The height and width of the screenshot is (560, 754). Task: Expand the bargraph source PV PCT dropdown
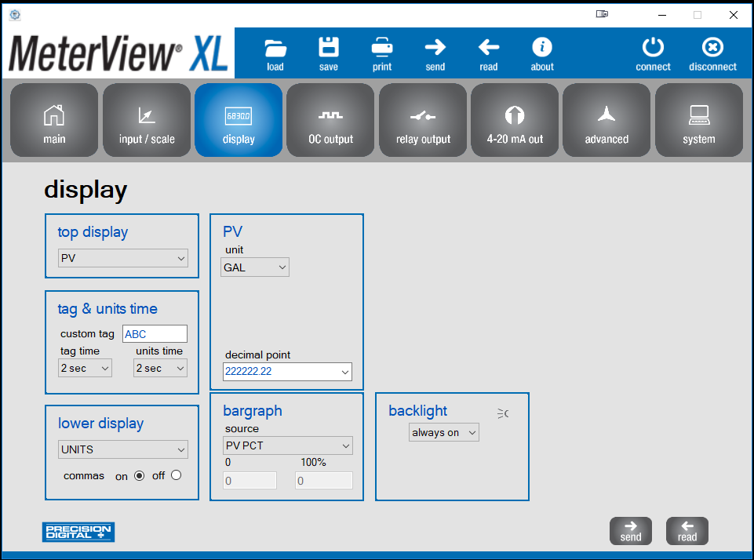pos(288,445)
